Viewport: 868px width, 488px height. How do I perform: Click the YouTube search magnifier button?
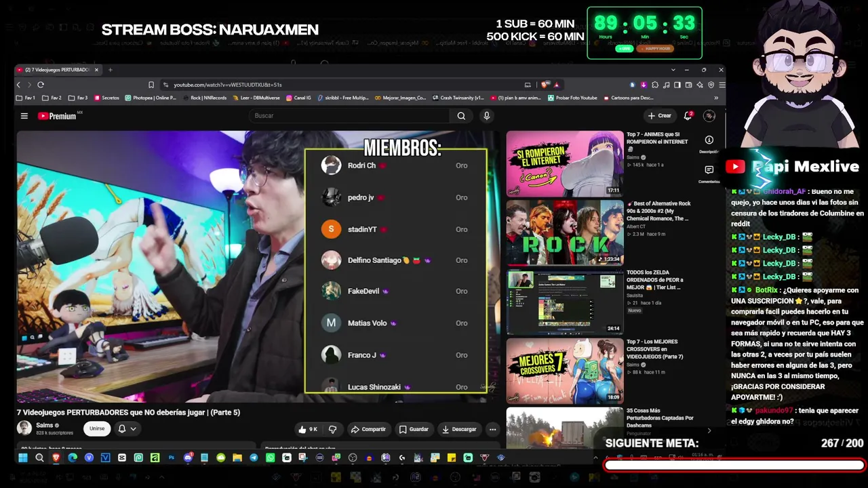[x=461, y=116]
